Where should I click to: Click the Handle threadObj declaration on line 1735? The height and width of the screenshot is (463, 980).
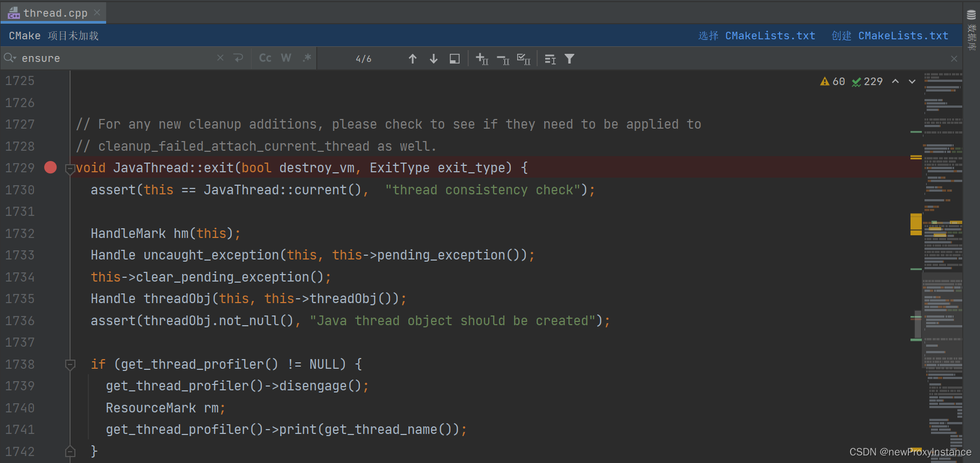248,298
